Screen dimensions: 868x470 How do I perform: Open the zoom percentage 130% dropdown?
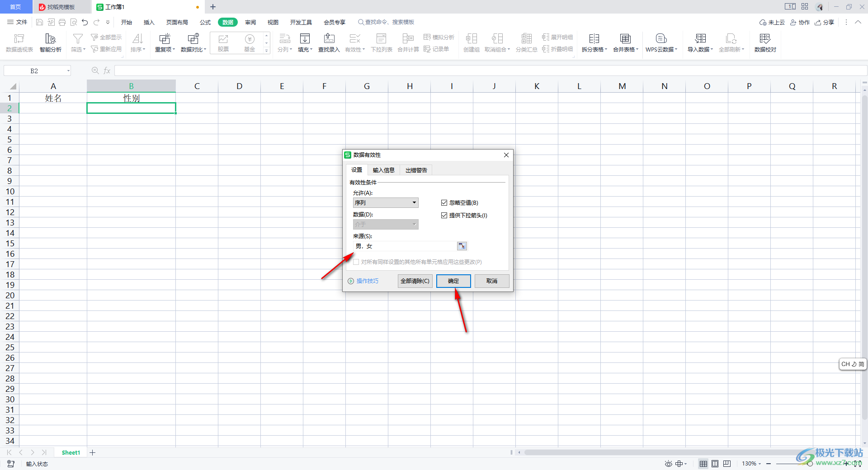point(751,464)
